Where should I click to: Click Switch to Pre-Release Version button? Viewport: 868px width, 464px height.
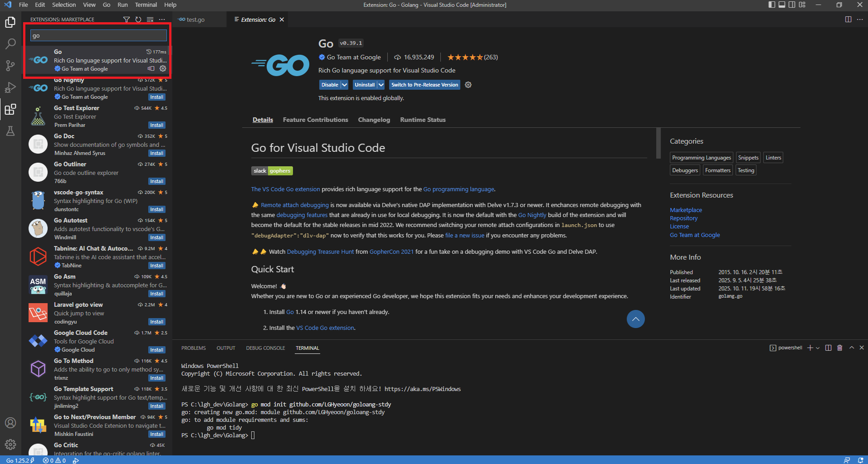pos(424,85)
